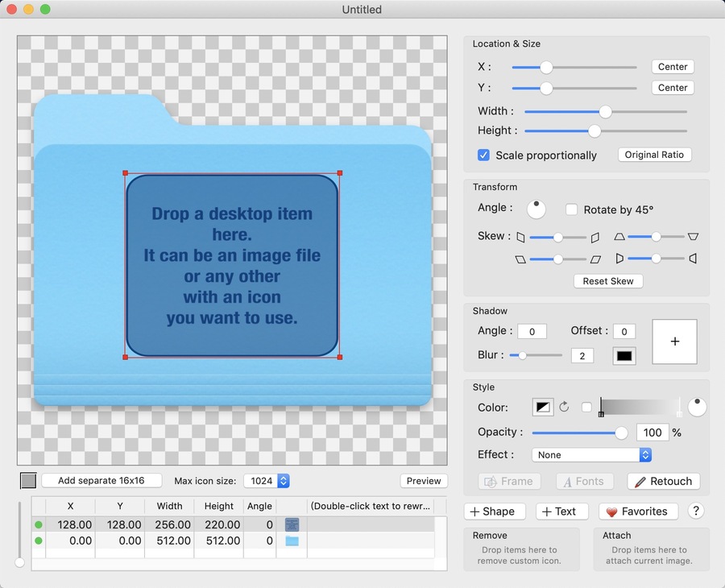Click Center button for X
Image resolution: width=725 pixels, height=588 pixels.
pos(673,67)
